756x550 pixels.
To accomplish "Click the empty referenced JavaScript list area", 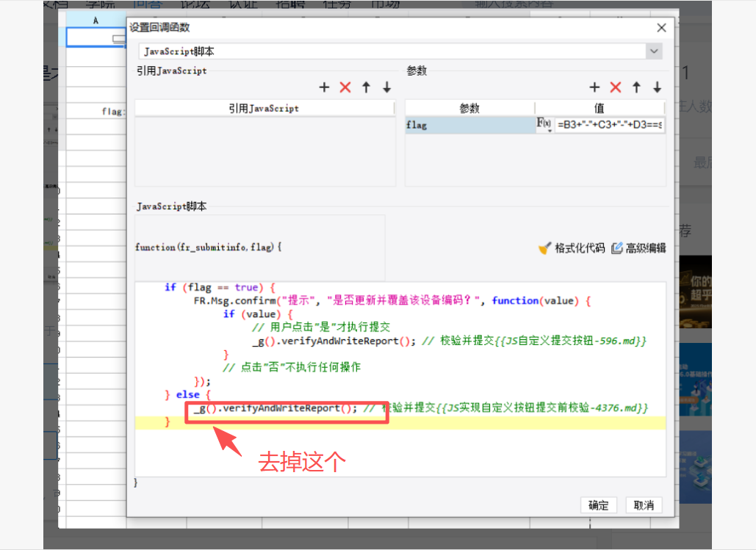I will point(264,151).
